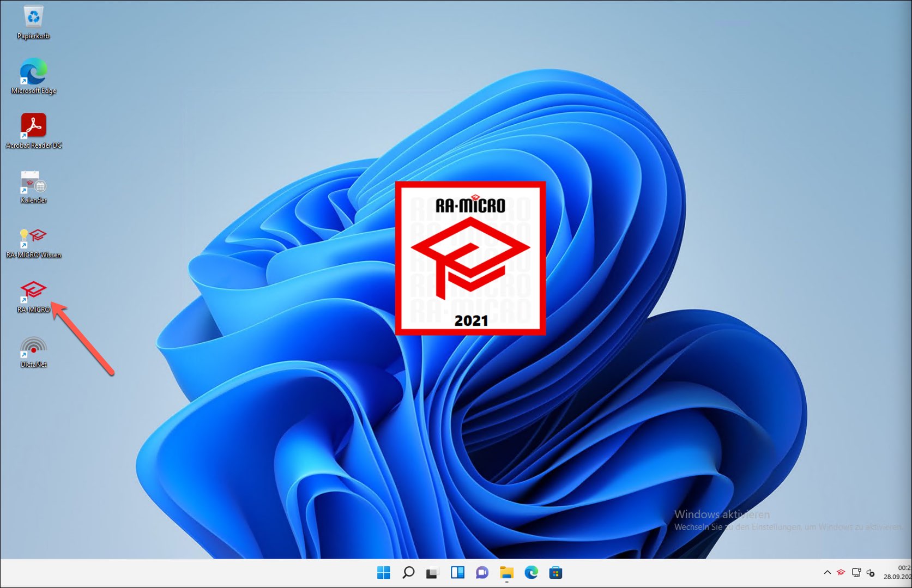Image resolution: width=912 pixels, height=588 pixels.
Task: Open the Widgets panel in taskbar
Action: pos(457,573)
